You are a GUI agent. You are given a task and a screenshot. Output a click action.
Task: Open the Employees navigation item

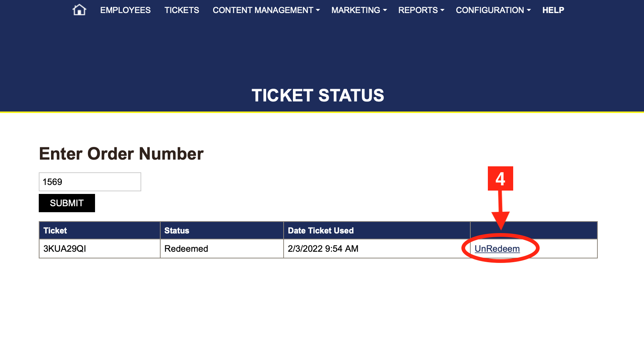(125, 10)
